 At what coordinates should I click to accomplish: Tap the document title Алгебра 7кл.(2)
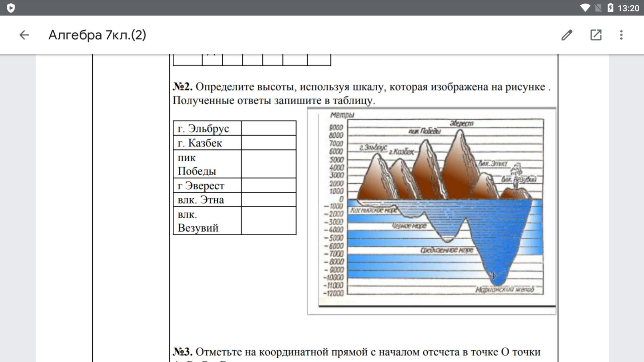97,35
